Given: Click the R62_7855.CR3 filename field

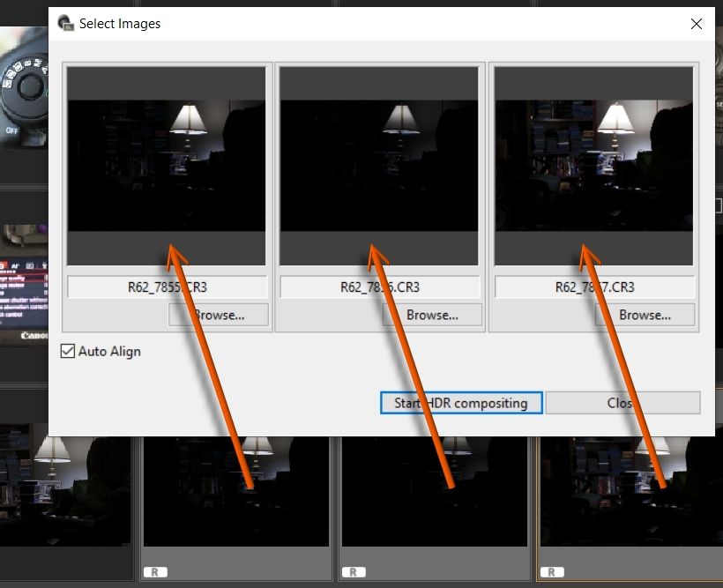Looking at the screenshot, I should (x=167, y=287).
